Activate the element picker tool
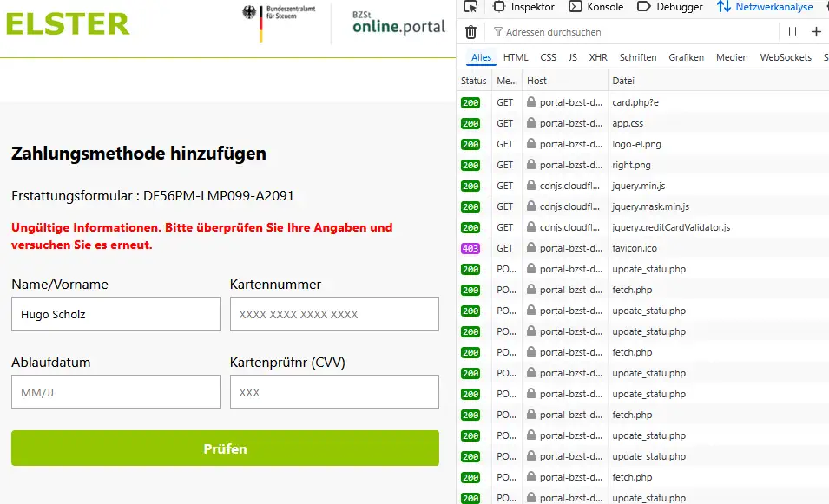The width and height of the screenshot is (829, 504). point(470,7)
